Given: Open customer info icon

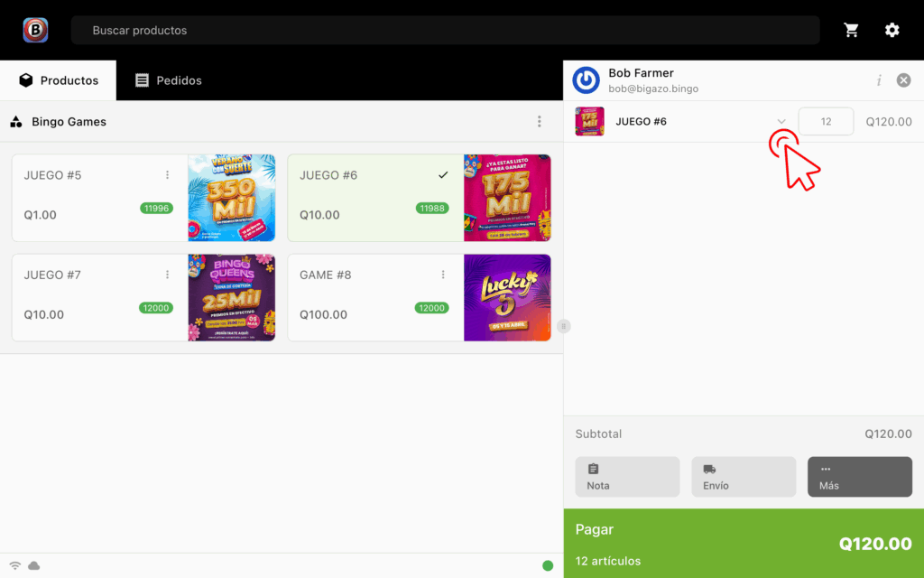Looking at the screenshot, I should (x=879, y=80).
